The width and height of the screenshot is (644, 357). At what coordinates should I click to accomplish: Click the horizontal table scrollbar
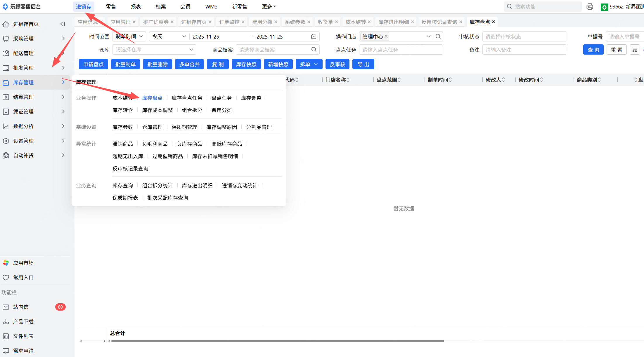click(x=278, y=341)
